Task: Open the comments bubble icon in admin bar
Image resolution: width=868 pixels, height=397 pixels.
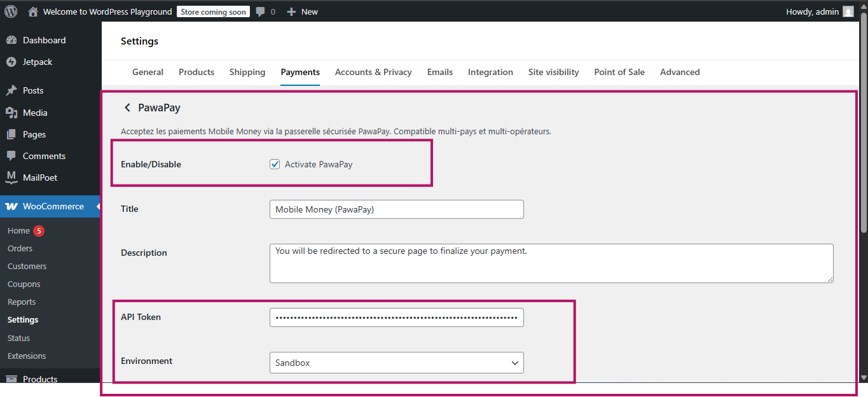Action: click(x=260, y=11)
